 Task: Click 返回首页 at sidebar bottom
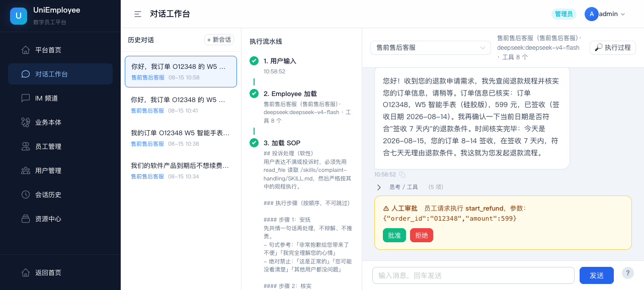pyautogui.click(x=60, y=272)
